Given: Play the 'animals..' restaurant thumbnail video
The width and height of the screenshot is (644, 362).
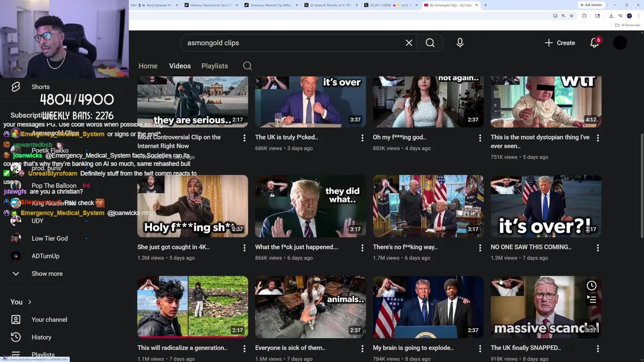Looking at the screenshot, I should (310, 307).
